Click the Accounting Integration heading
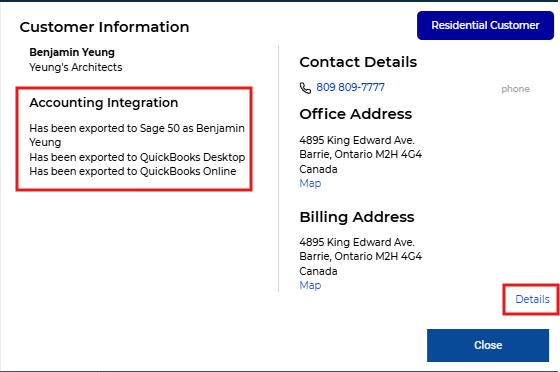The height and width of the screenshot is (372, 560). (104, 103)
